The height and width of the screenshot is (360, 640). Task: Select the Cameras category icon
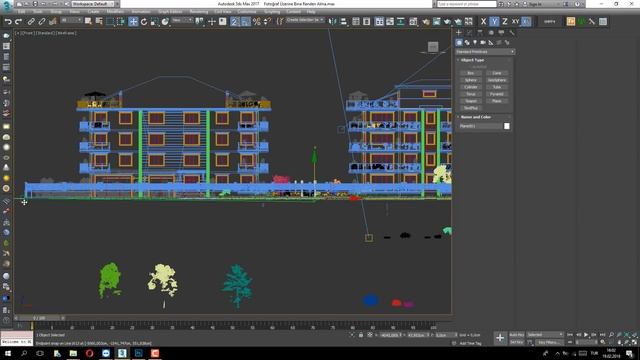[x=483, y=42]
